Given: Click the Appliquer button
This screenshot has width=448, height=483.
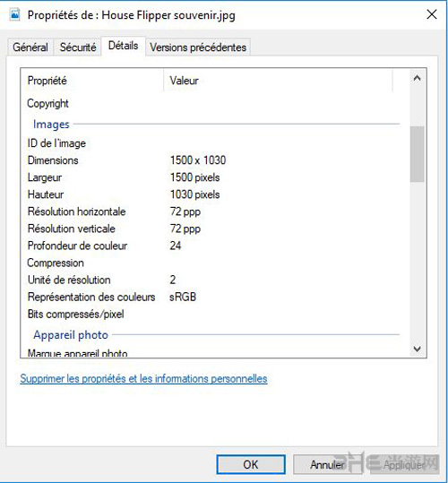Looking at the screenshot, I should (x=404, y=464).
